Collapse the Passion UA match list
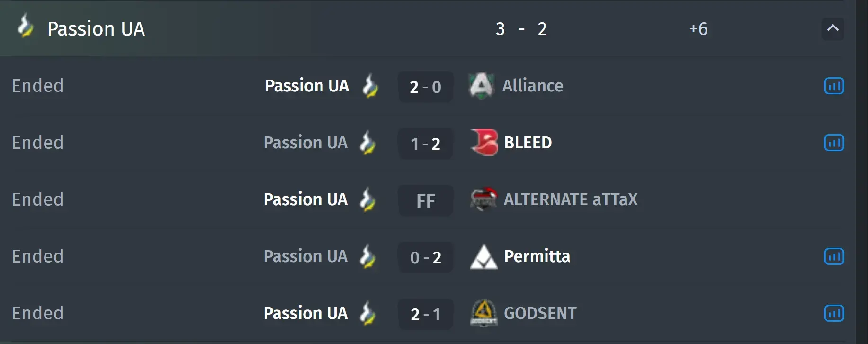Viewport: 868px width, 344px height. point(832,28)
